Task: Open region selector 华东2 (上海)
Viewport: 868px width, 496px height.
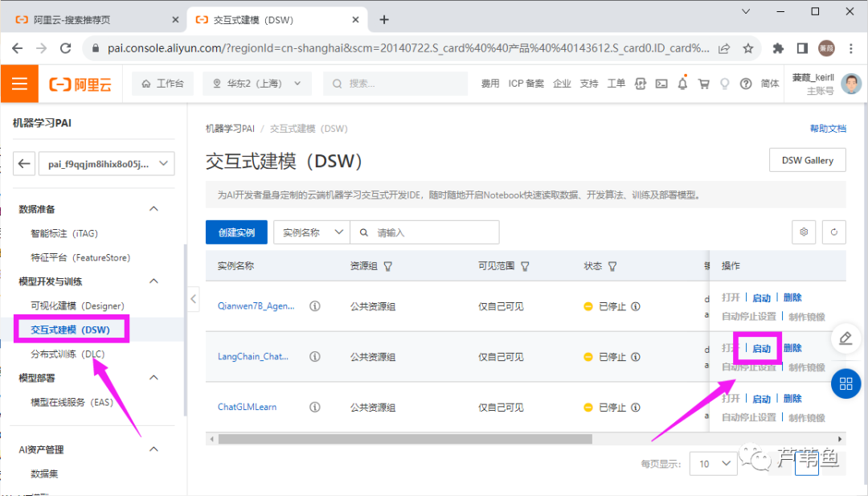Action: pos(257,84)
